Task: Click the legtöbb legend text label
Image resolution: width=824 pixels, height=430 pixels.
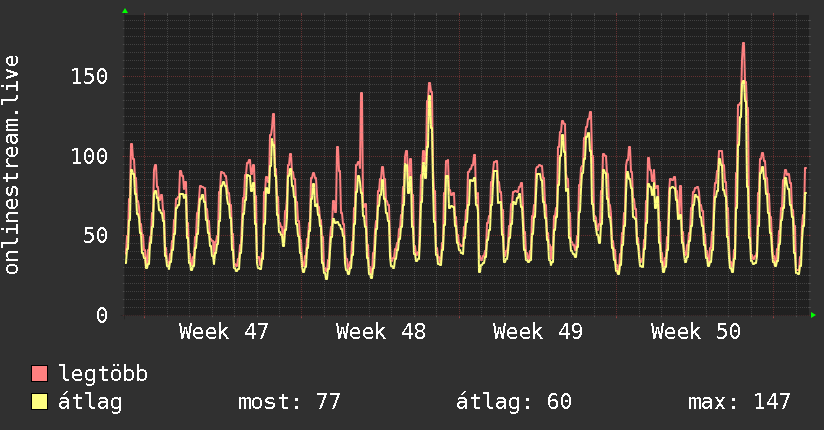Action: tap(103, 375)
